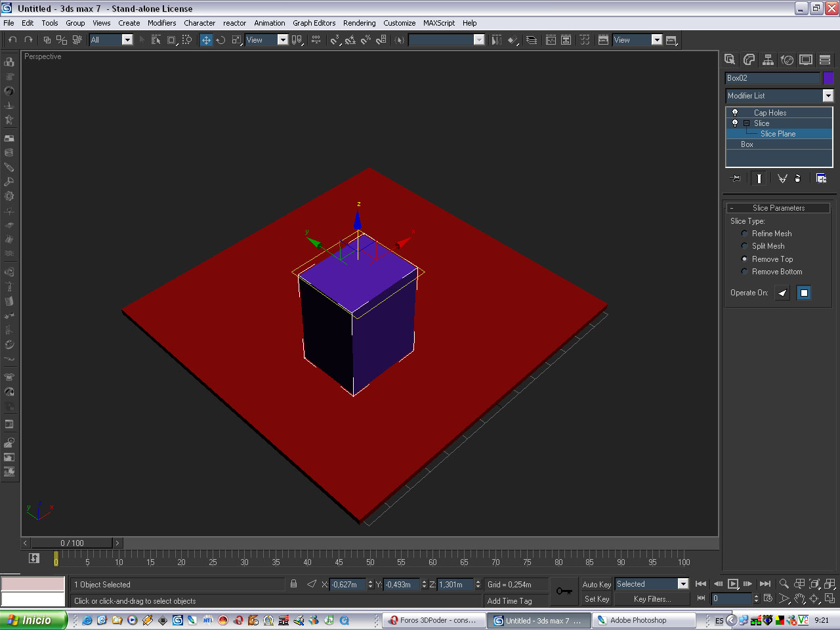Open the Rendering menu
840x630 pixels.
[x=359, y=23]
